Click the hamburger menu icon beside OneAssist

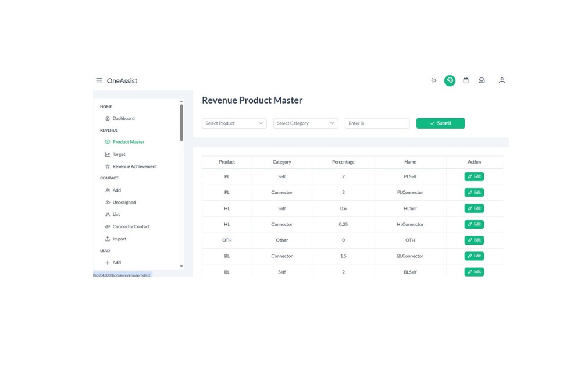99,80
